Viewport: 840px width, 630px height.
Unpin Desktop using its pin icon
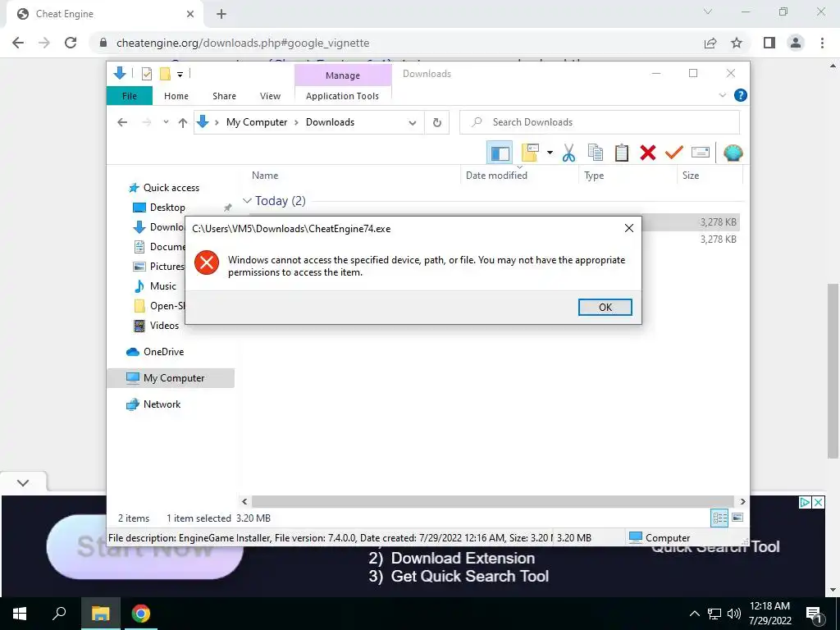pos(228,208)
